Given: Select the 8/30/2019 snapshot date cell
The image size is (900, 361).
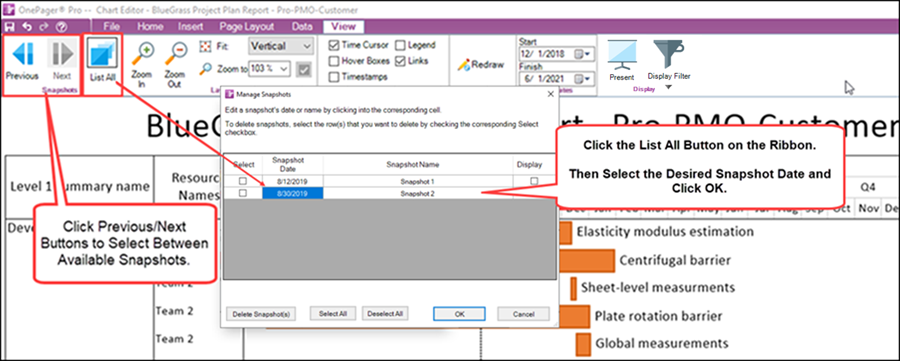Looking at the screenshot, I should (293, 194).
